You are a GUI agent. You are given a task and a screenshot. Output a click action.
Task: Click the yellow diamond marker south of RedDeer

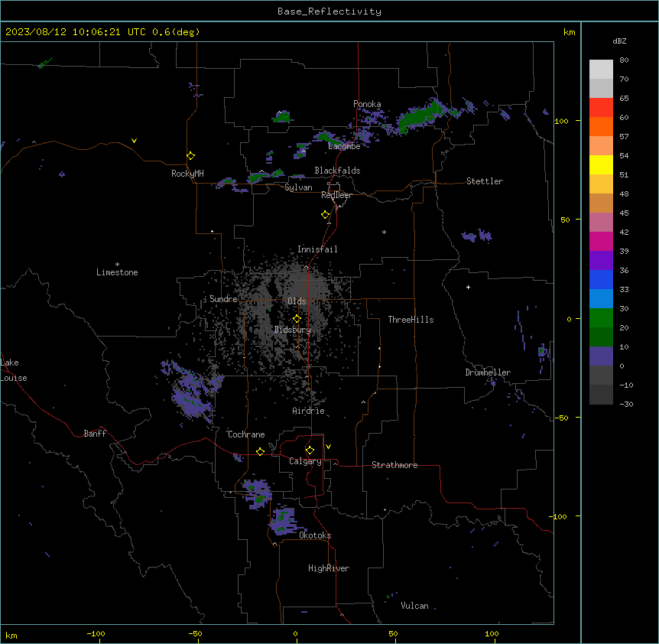tap(325, 215)
